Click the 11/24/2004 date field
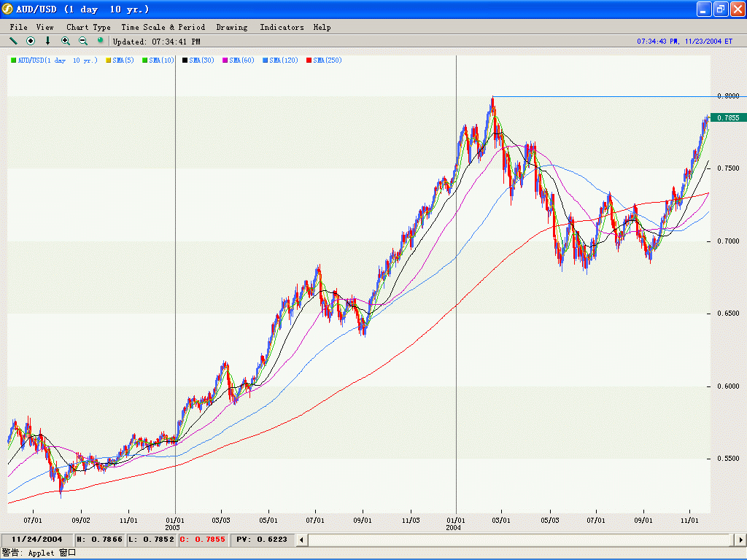The height and width of the screenshot is (560, 747). click(x=36, y=540)
